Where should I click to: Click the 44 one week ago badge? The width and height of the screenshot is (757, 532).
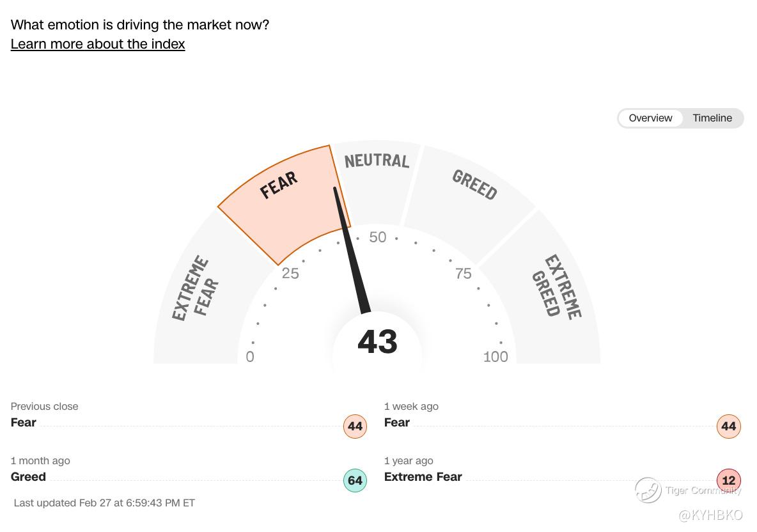728,426
